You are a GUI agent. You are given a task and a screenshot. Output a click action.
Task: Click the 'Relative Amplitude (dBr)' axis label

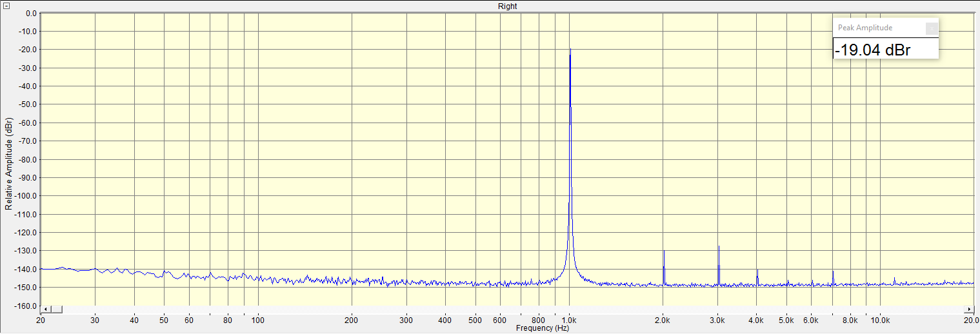point(8,163)
